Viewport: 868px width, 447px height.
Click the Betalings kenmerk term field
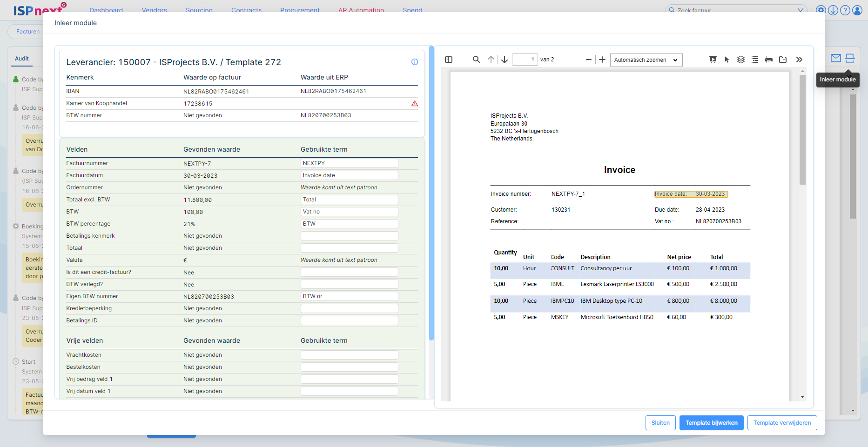pyautogui.click(x=349, y=236)
